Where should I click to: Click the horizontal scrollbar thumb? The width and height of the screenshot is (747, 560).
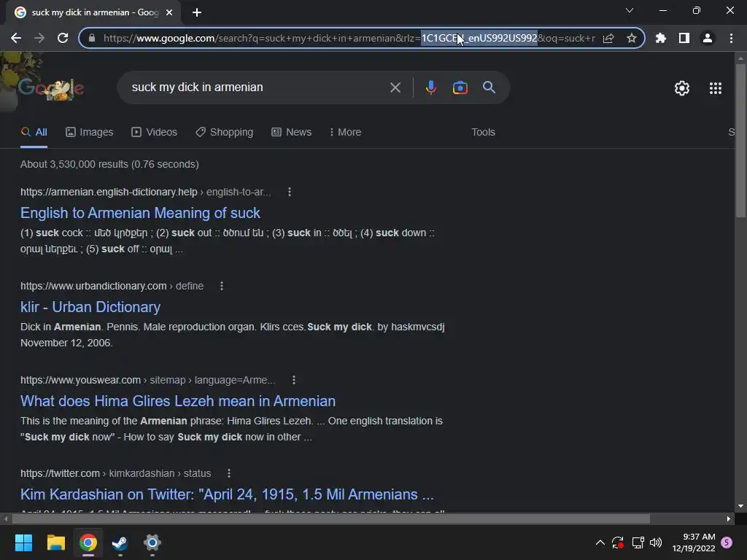331,518
